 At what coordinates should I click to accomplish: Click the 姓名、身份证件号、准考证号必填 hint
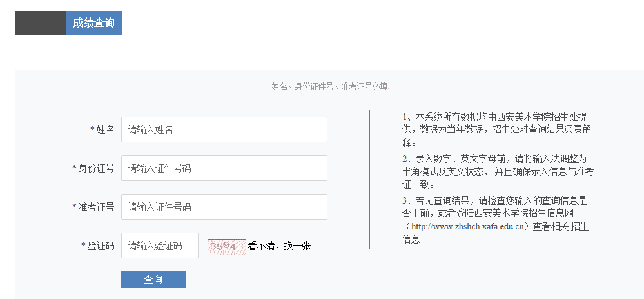[331, 86]
